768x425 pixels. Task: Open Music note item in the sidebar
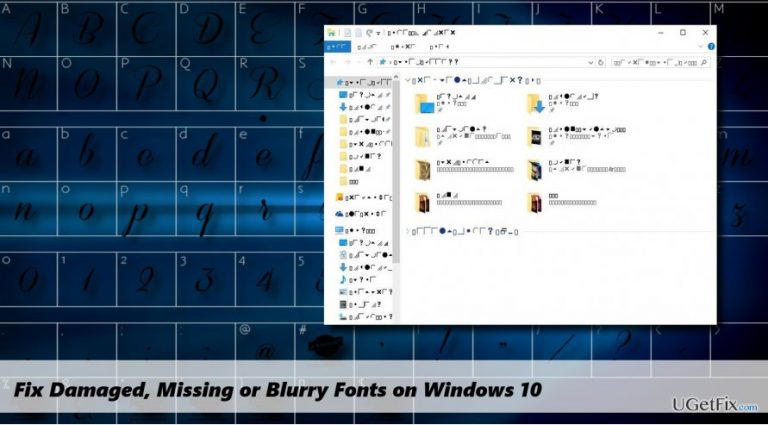pos(358,280)
